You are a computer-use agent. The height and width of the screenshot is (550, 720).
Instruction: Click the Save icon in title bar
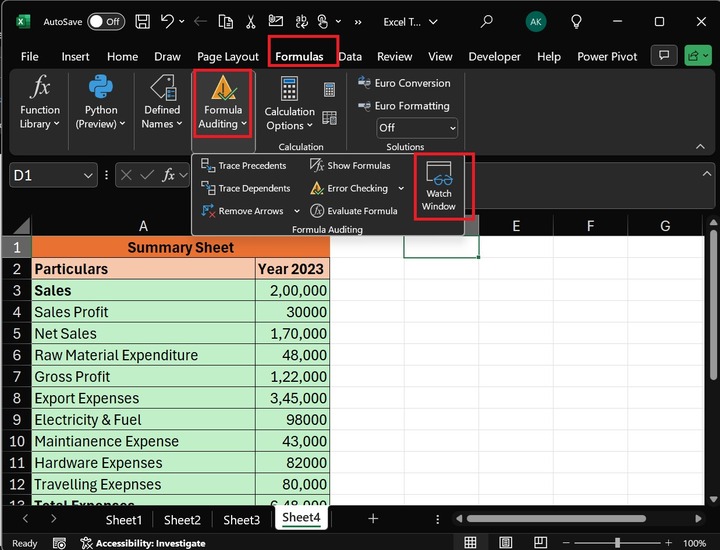click(x=143, y=21)
